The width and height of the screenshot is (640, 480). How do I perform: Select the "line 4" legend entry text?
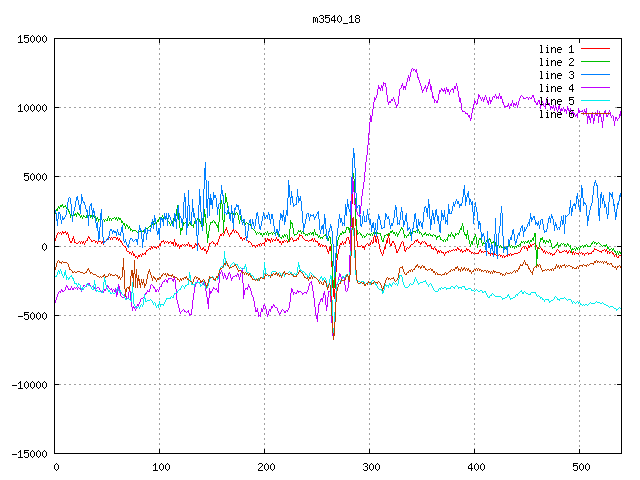click(557, 88)
